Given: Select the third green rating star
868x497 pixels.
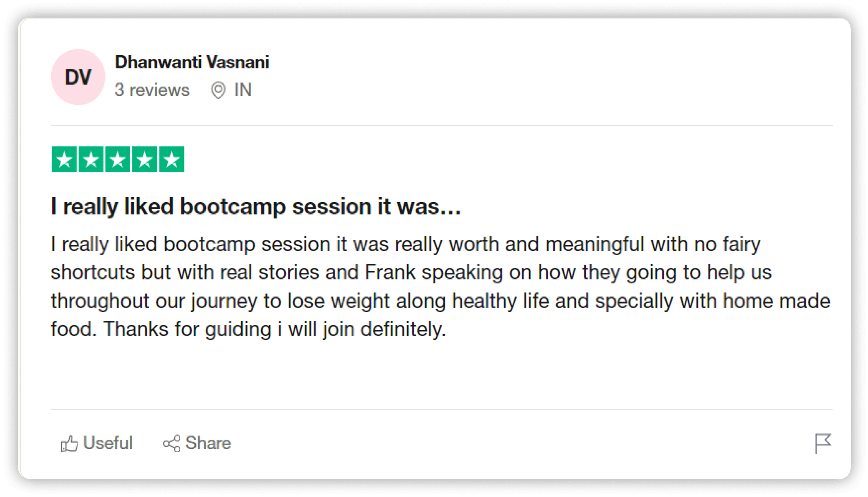Looking at the screenshot, I should pos(118,160).
